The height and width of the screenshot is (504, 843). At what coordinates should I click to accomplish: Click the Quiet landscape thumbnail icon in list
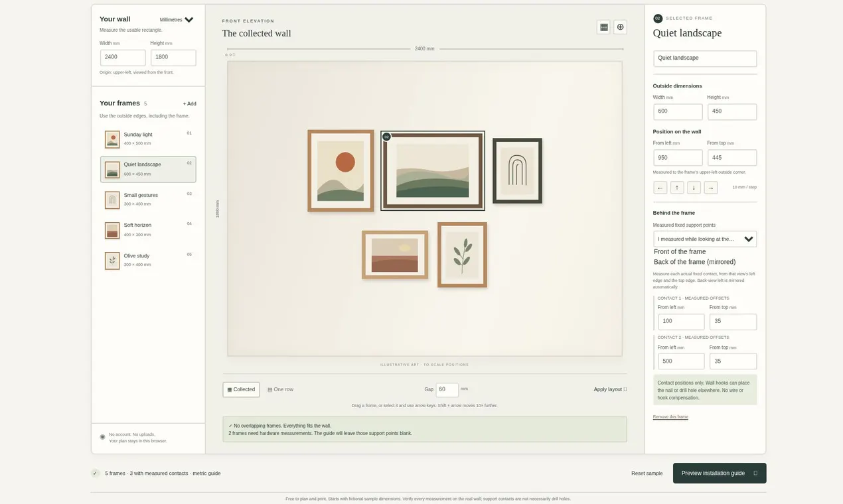112,169
